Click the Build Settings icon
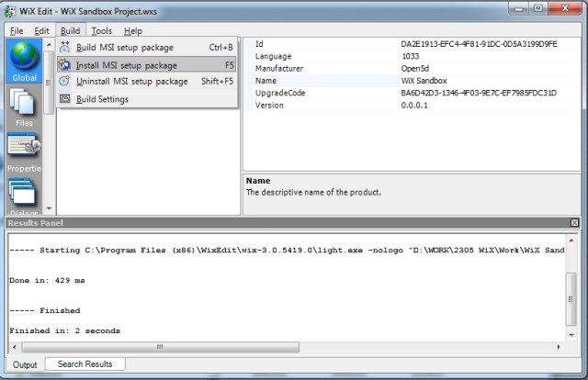The width and height of the screenshot is (588, 380). click(x=65, y=99)
